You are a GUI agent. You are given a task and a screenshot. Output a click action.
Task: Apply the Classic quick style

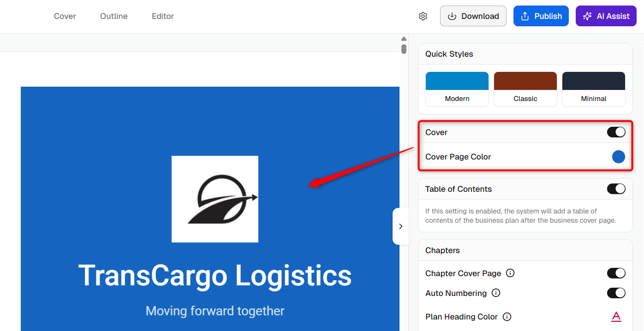point(525,89)
